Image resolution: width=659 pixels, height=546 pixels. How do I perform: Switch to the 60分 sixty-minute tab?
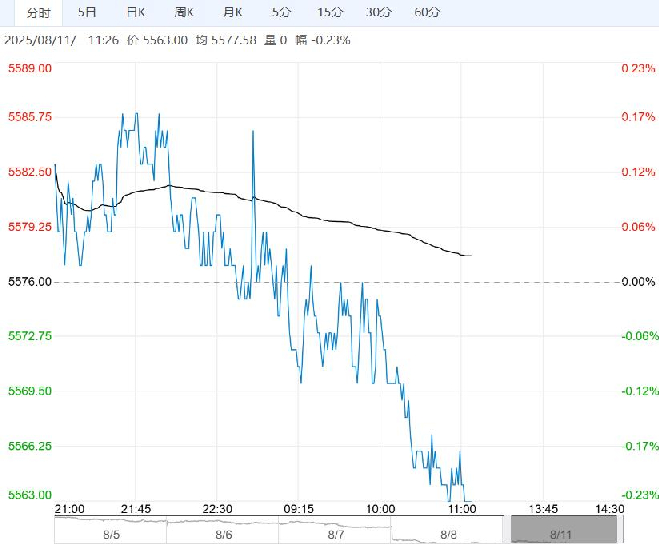(x=427, y=12)
